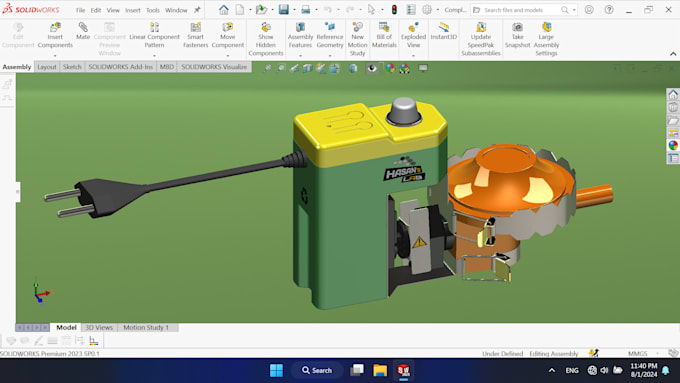680x383 pixels.
Task: Open the Help question mark button
Action: pyautogui.click(x=609, y=10)
